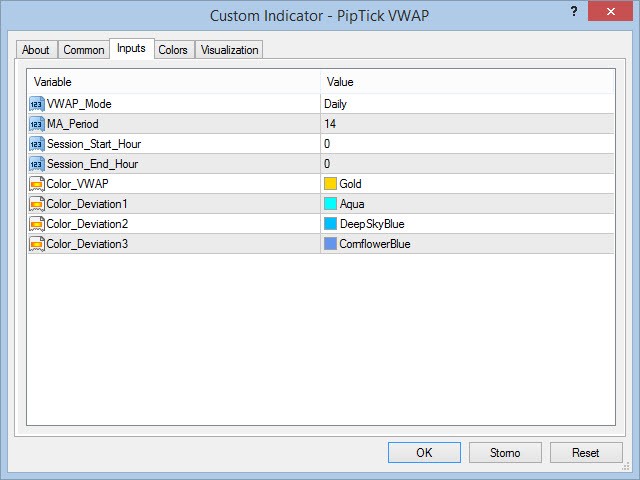The image size is (640, 480).
Task: Open the Colors tab
Action: tap(173, 50)
